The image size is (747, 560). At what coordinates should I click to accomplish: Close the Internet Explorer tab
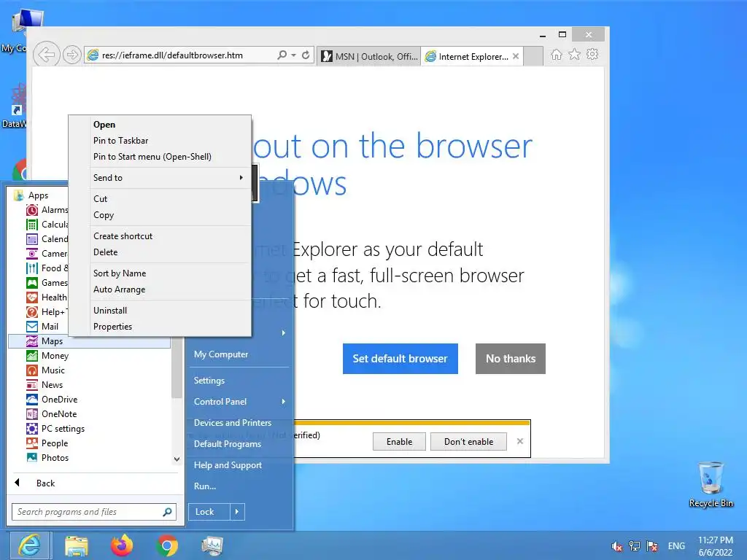[516, 56]
